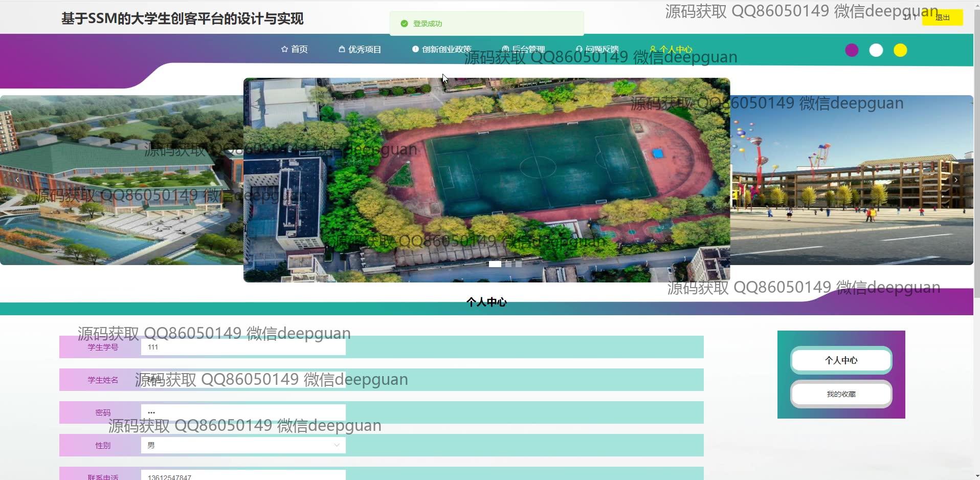Viewport: 980px width, 480px height.
Task: Click the left campus building carousel image
Action: (122, 180)
